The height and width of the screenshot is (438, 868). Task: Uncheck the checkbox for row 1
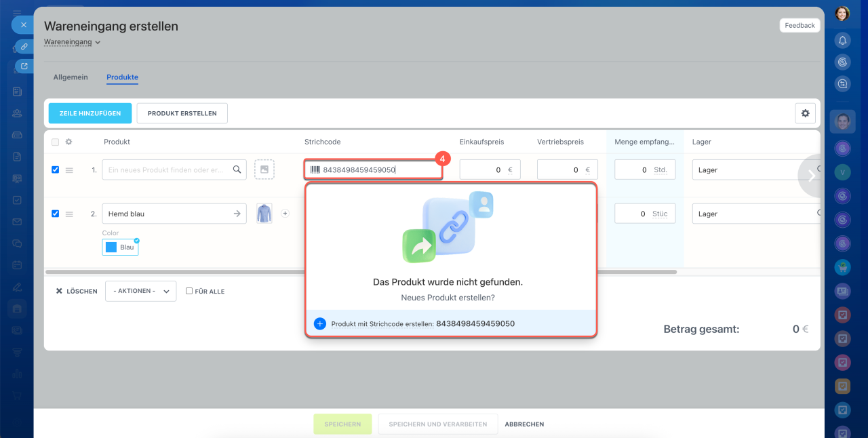click(x=56, y=170)
